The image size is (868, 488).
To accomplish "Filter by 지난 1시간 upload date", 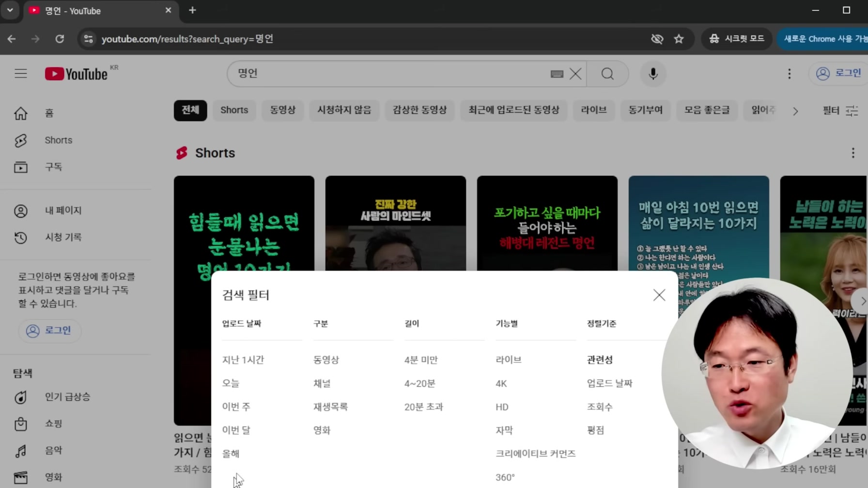I will click(x=243, y=360).
